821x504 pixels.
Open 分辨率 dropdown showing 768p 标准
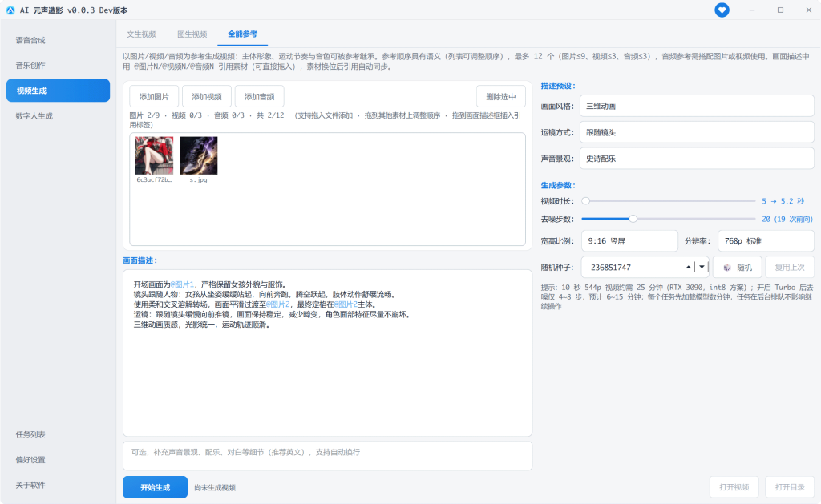[766, 240]
